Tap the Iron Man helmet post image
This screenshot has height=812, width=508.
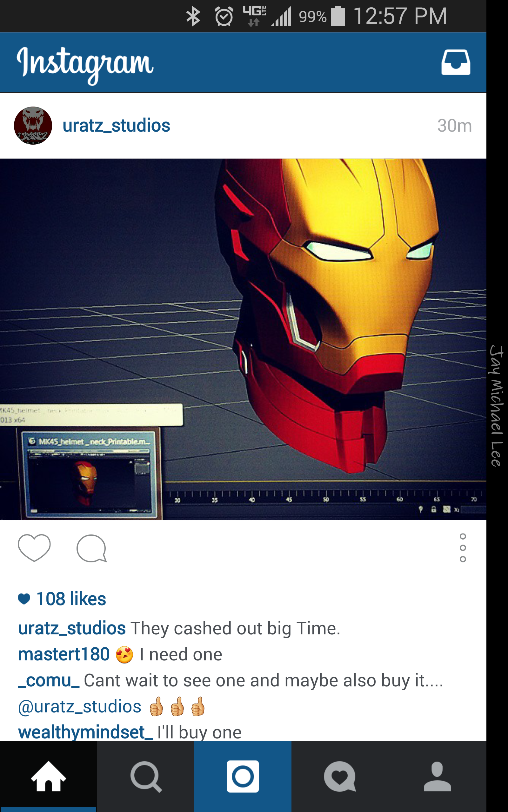(243, 339)
